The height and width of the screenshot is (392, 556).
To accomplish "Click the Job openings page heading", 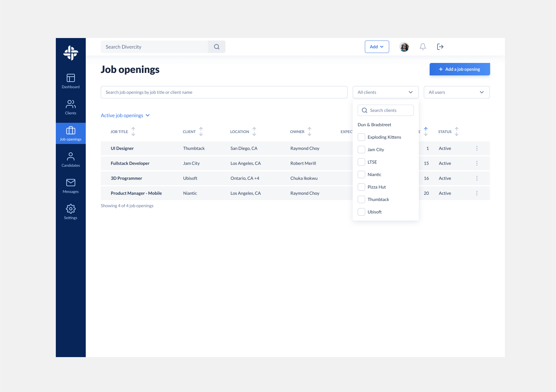I will pos(130,69).
